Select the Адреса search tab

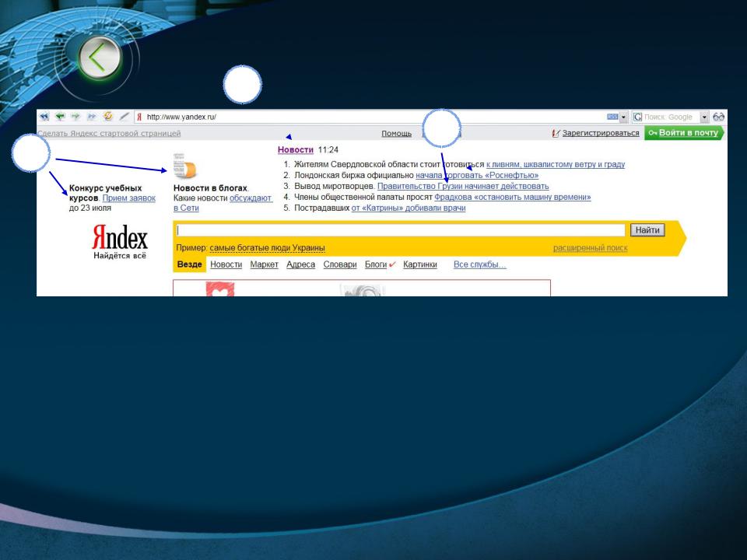[300, 264]
